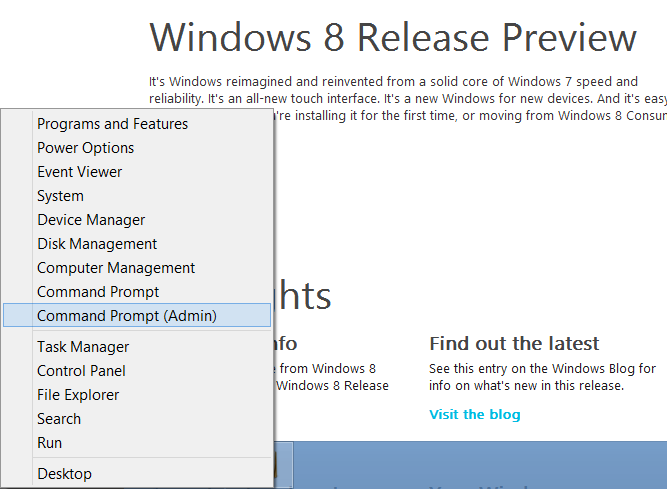This screenshot has height=489, width=667.
Task: Click the Windows 8 Release Preview title
Action: 393,37
